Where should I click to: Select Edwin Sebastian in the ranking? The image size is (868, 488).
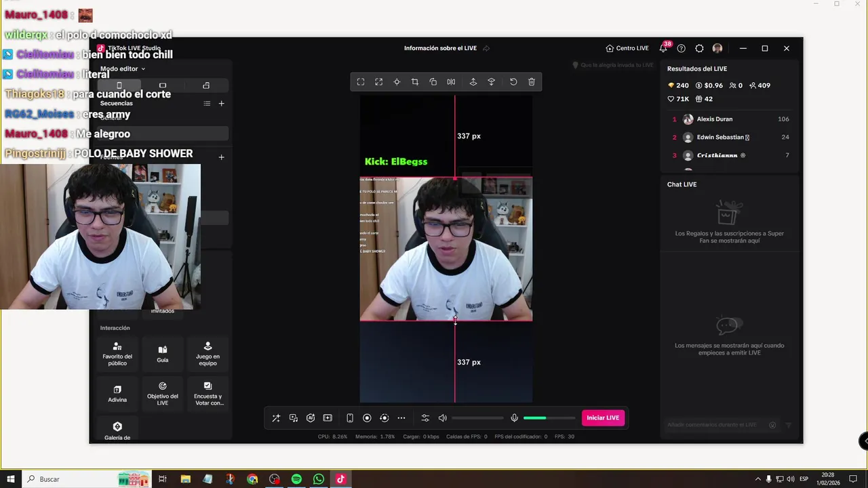coord(730,137)
